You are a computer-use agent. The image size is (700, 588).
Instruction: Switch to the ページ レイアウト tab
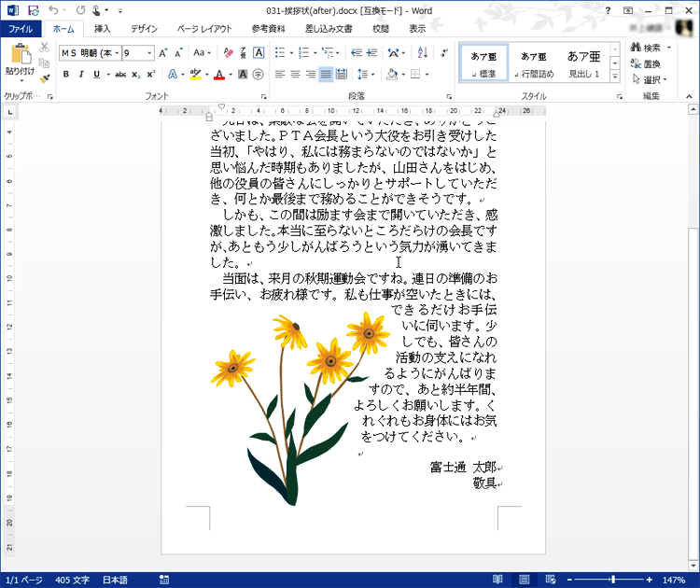pyautogui.click(x=204, y=29)
